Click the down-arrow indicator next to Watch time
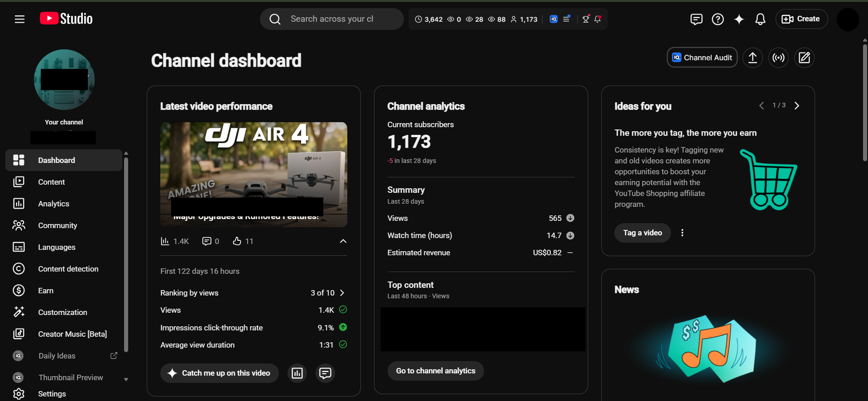This screenshot has width=868, height=401. tap(571, 235)
